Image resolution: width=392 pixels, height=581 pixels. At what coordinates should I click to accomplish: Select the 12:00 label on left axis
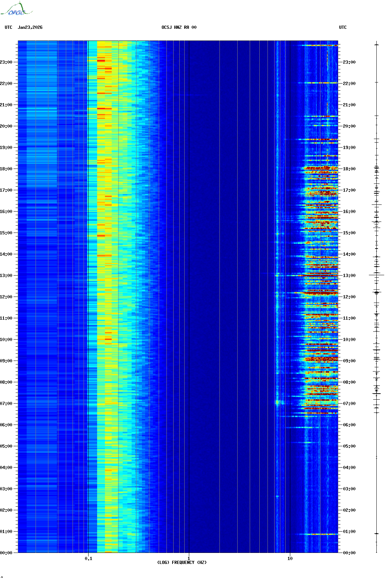6,297
